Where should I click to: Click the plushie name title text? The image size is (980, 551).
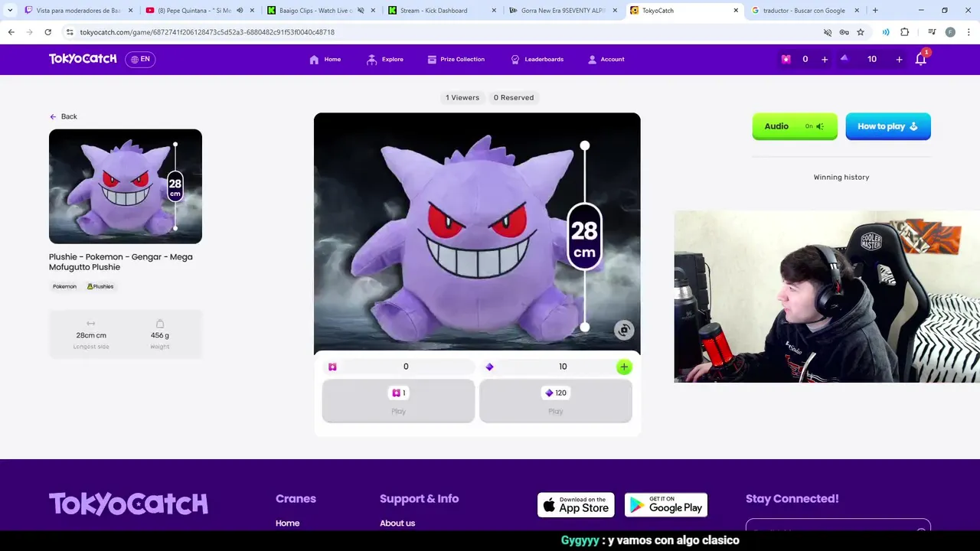(x=121, y=262)
